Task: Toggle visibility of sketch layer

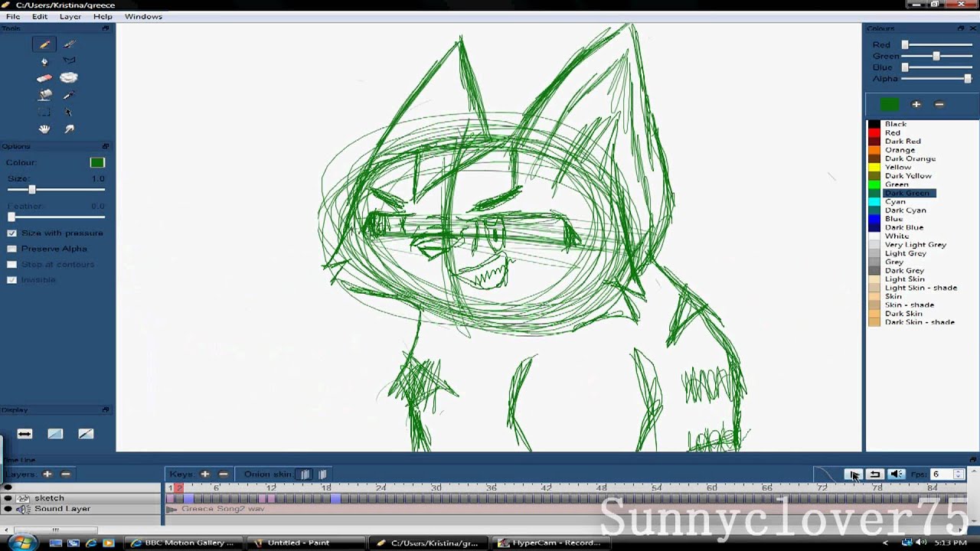Action: (x=8, y=498)
